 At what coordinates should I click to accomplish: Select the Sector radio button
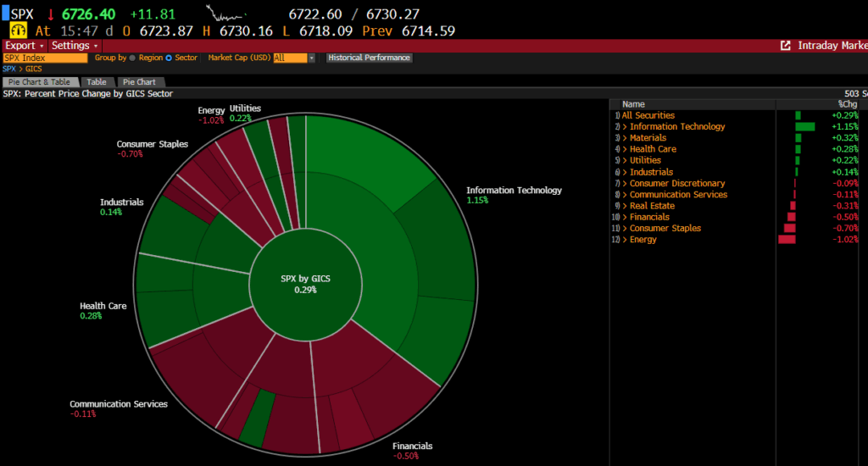(169, 58)
